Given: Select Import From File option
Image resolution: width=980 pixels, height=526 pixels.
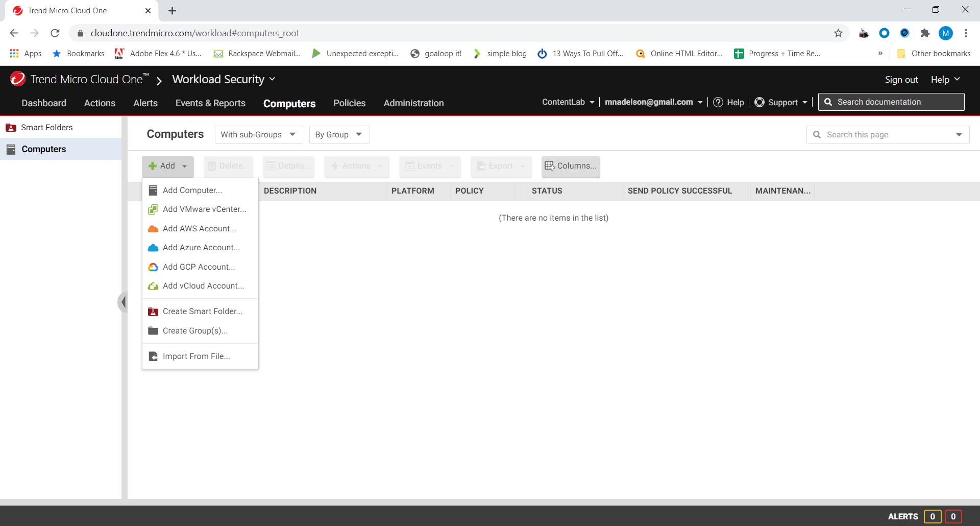Looking at the screenshot, I should 200,356.
